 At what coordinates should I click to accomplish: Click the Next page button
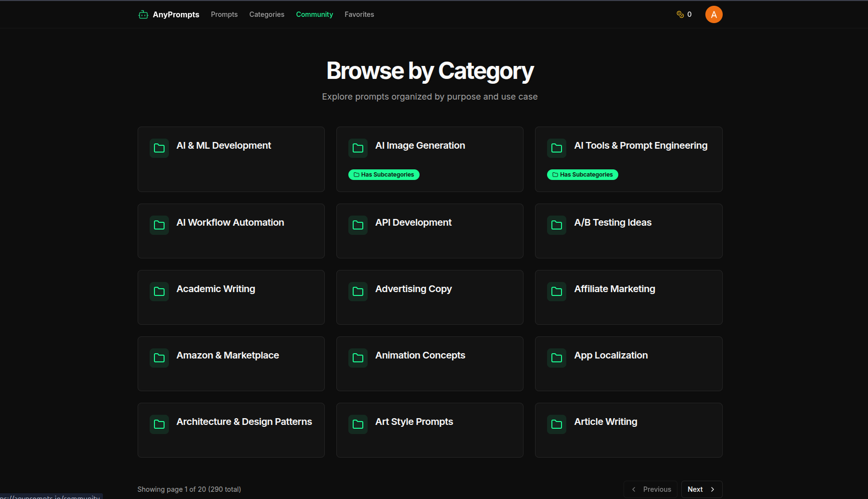point(701,489)
